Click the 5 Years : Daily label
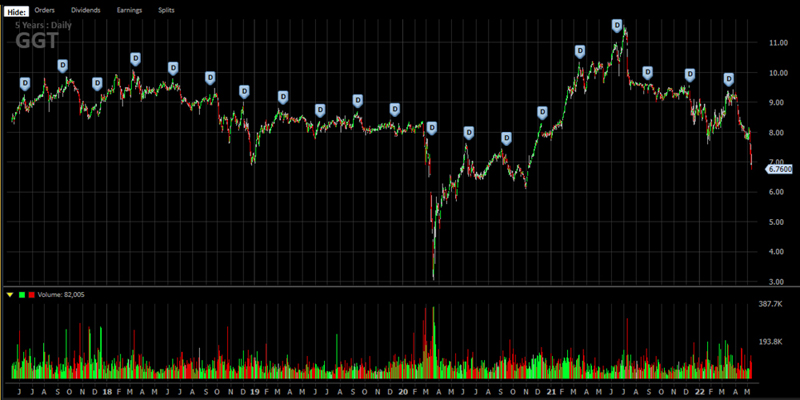 point(43,25)
